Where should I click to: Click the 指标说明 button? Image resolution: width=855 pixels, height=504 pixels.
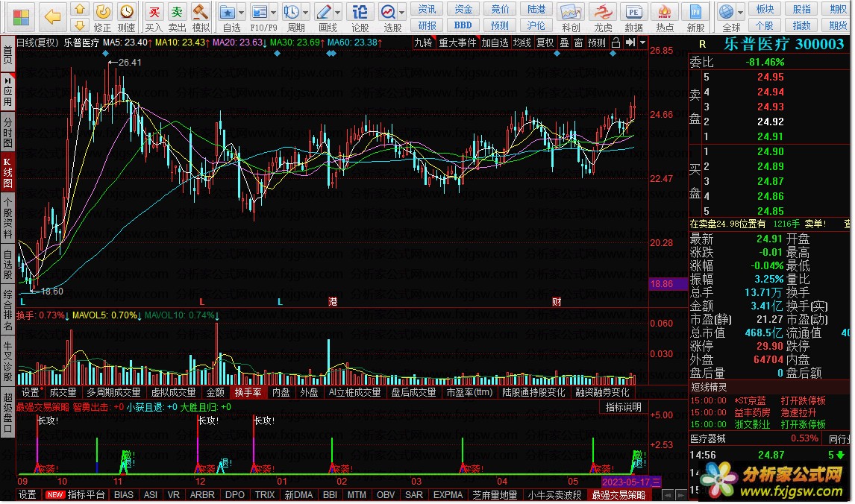tap(623, 407)
